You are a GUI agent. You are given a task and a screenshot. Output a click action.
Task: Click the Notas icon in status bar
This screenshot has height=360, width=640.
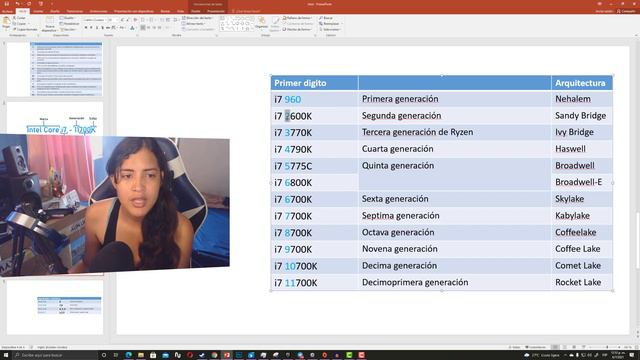pyautogui.click(x=515, y=347)
